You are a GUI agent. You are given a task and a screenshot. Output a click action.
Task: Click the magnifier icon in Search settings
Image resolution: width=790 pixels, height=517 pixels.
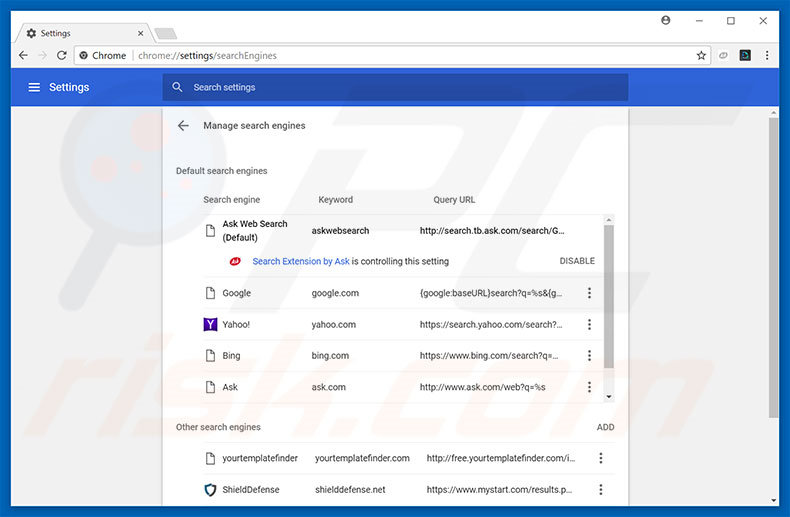point(177,87)
